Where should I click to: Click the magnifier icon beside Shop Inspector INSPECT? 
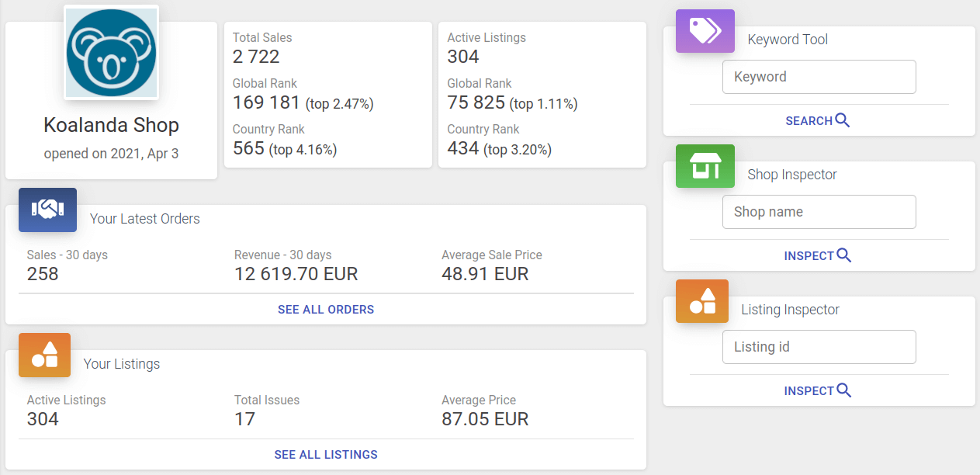click(x=844, y=255)
